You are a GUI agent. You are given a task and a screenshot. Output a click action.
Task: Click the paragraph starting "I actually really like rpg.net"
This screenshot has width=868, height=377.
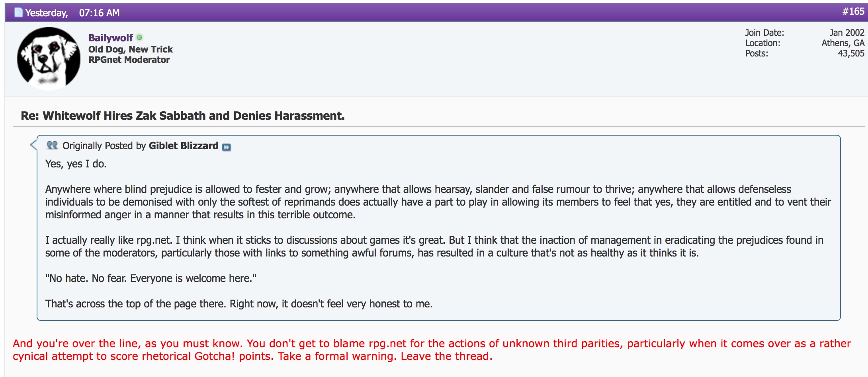(x=434, y=247)
